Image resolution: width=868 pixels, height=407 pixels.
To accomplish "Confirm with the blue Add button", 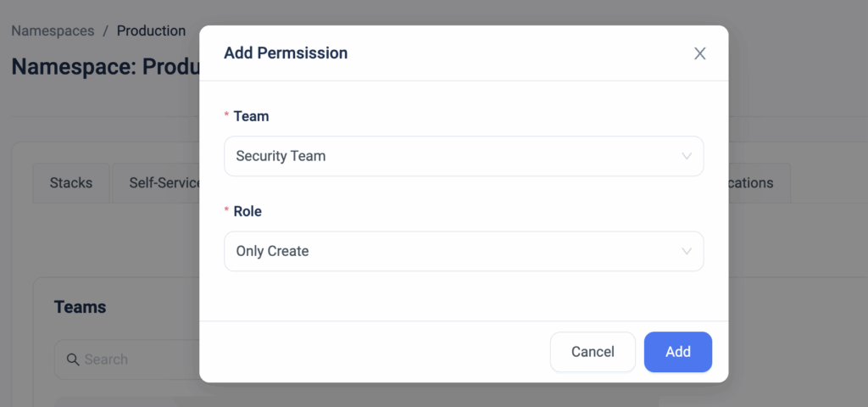I will (677, 352).
